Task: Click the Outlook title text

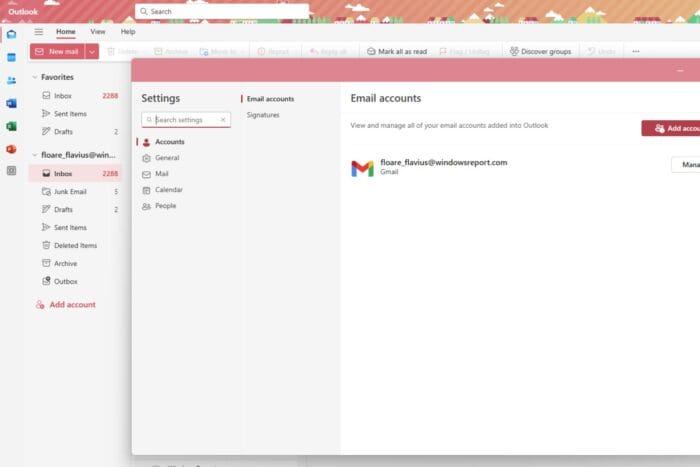Action: (x=23, y=12)
